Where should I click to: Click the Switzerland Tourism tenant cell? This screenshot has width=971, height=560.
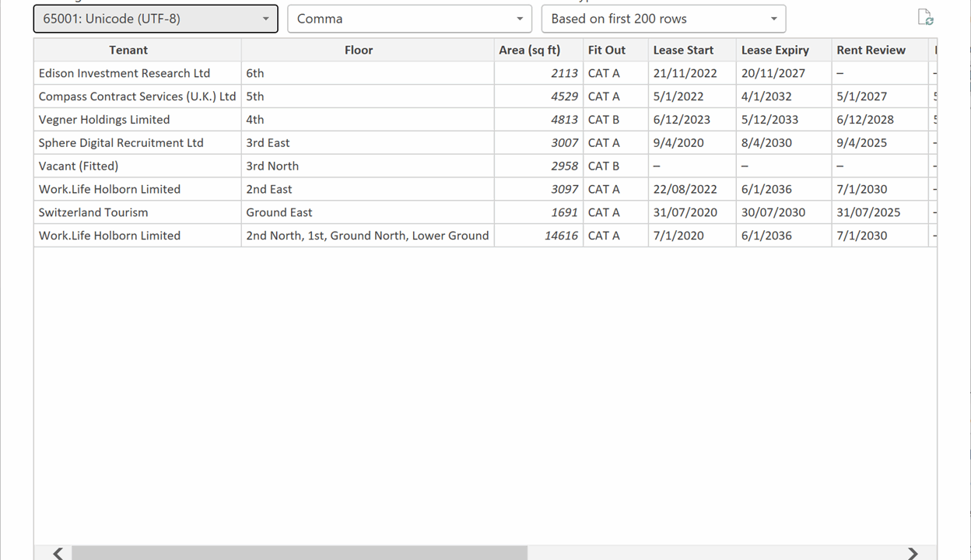pyautogui.click(x=138, y=212)
